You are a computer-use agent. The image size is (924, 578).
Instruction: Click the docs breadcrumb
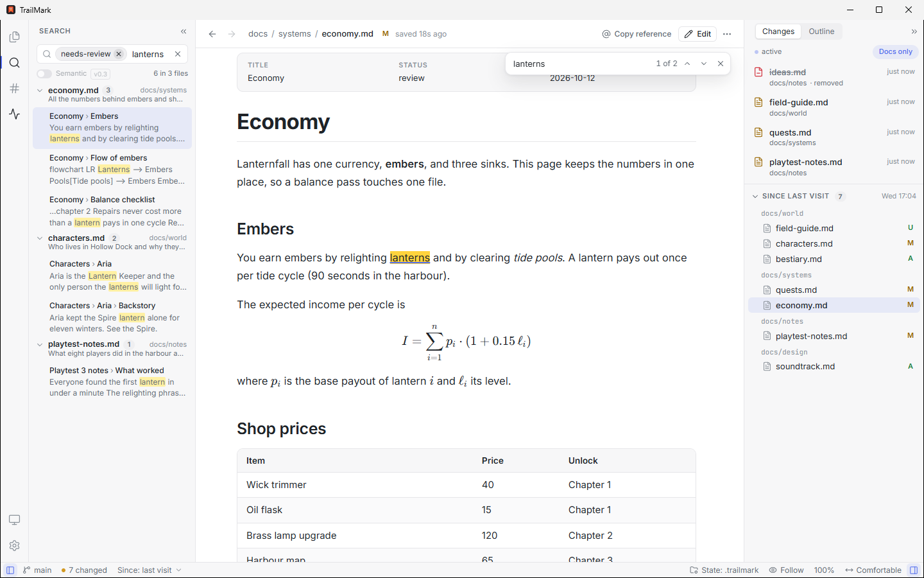(x=258, y=34)
